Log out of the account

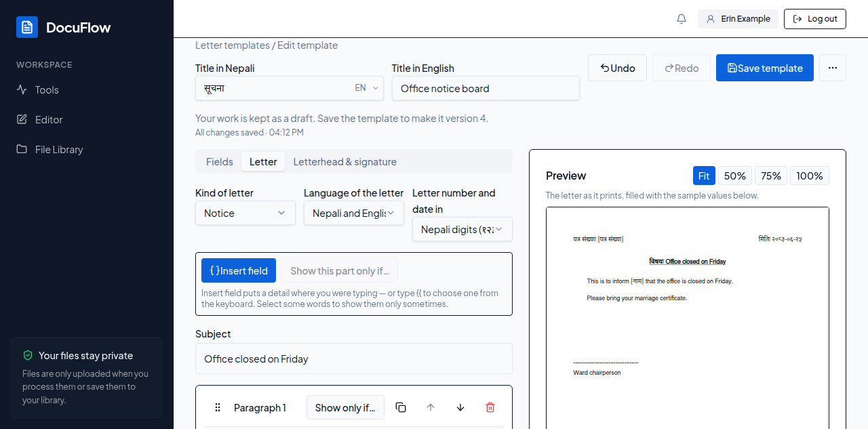[815, 19]
